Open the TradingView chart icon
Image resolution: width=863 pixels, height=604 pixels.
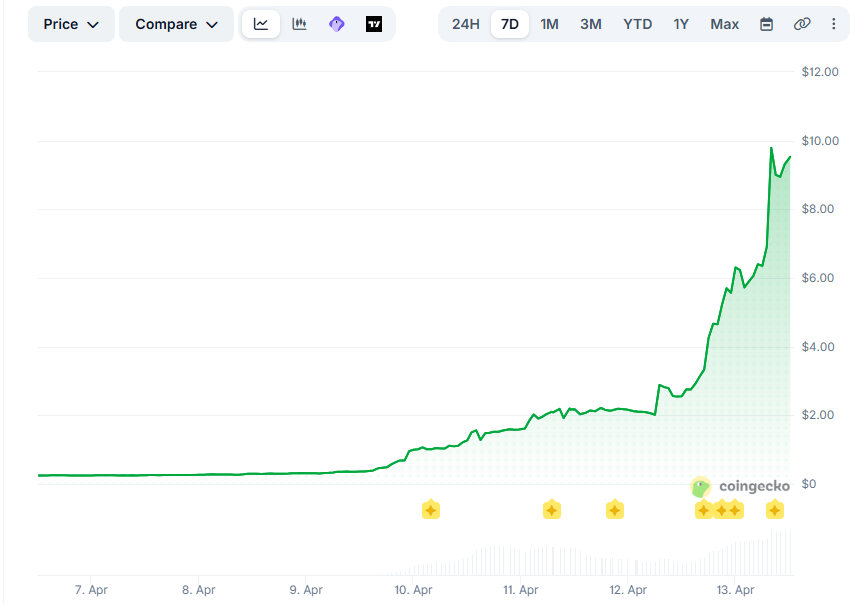pyautogui.click(x=374, y=23)
